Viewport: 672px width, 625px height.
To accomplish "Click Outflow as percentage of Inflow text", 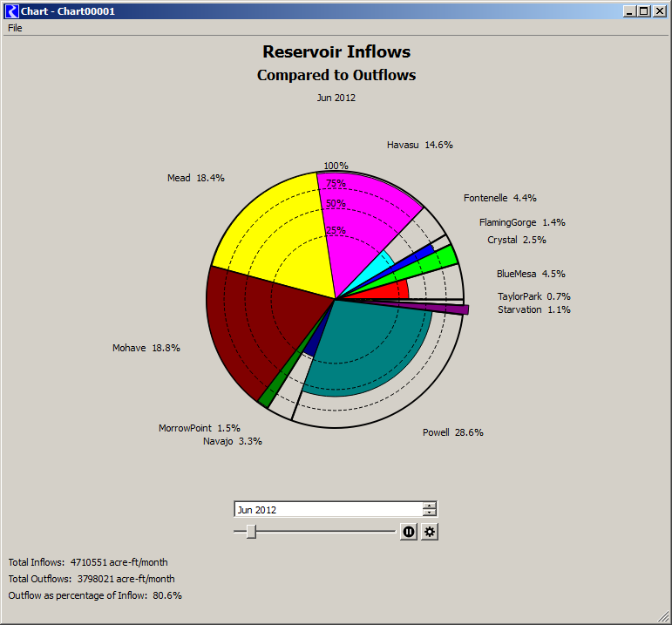I will click(x=95, y=596).
